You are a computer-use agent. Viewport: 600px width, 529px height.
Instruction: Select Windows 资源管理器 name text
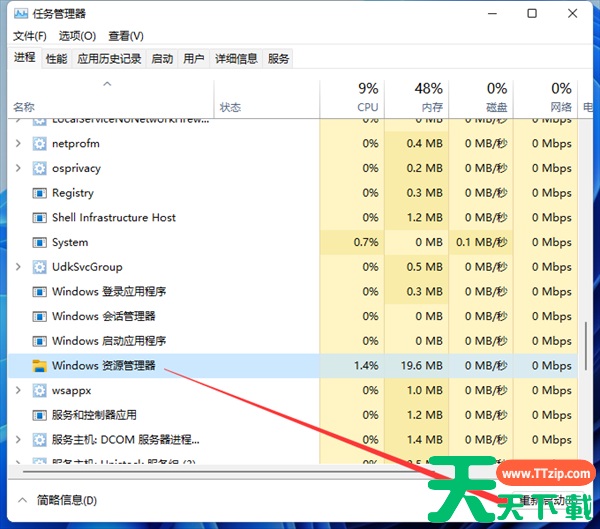(104, 366)
